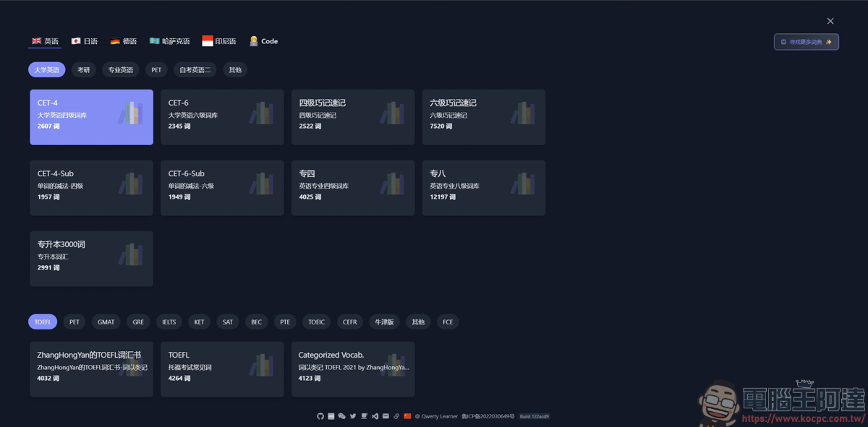Click Build 122acd9 version badge
Image resolution: width=868 pixels, height=427 pixels.
pos(535,416)
